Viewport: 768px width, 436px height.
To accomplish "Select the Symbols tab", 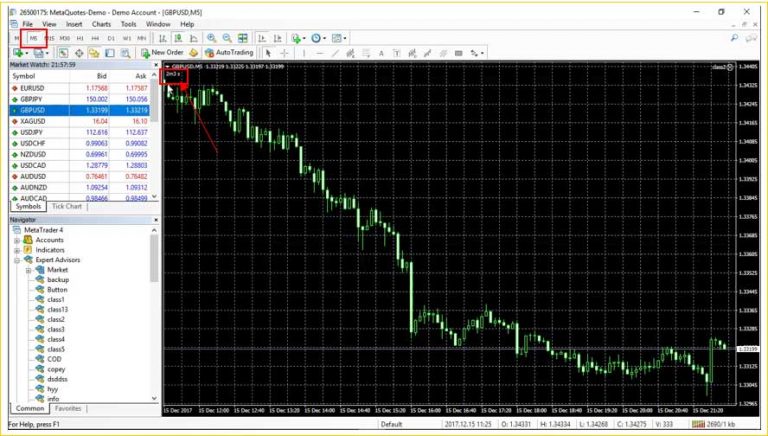I will click(x=28, y=206).
